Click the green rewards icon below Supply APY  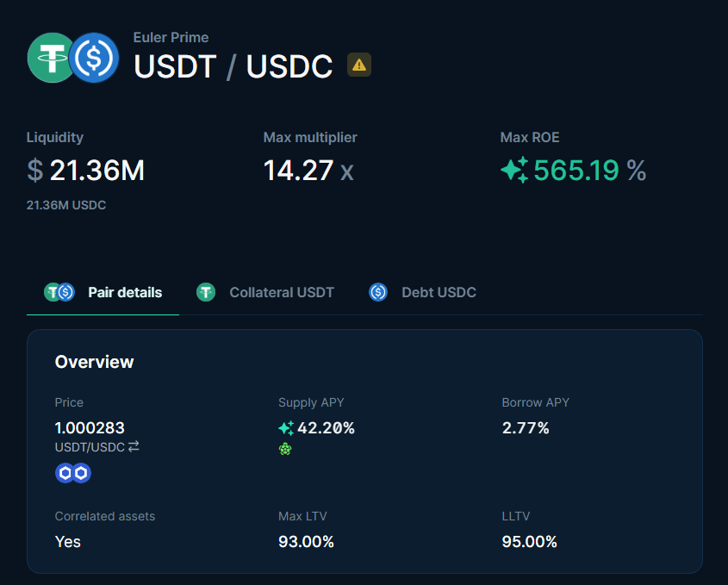point(285,449)
